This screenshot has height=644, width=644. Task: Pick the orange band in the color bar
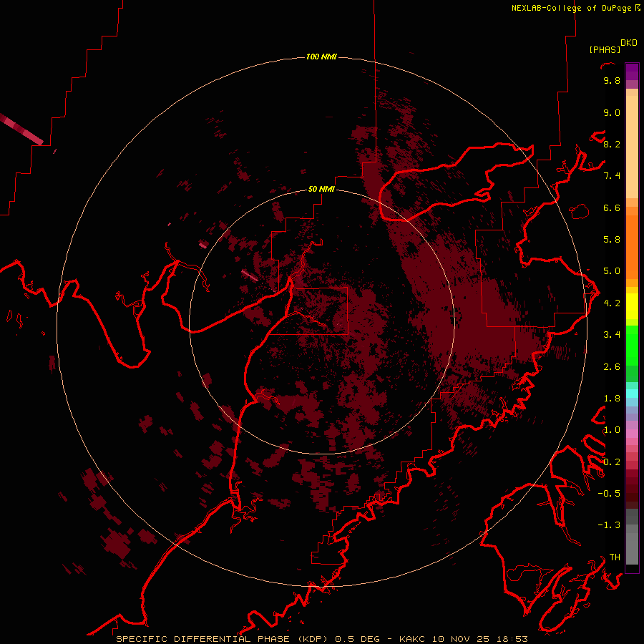[632, 246]
